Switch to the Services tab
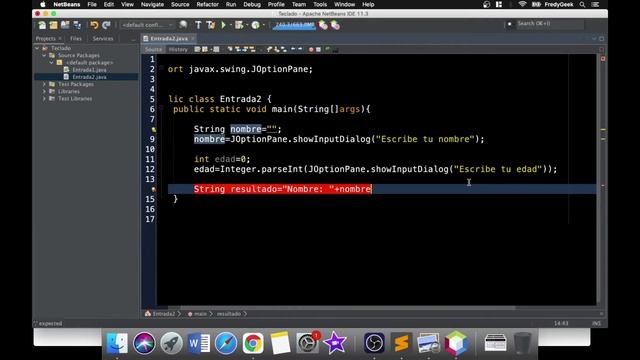 coord(103,38)
